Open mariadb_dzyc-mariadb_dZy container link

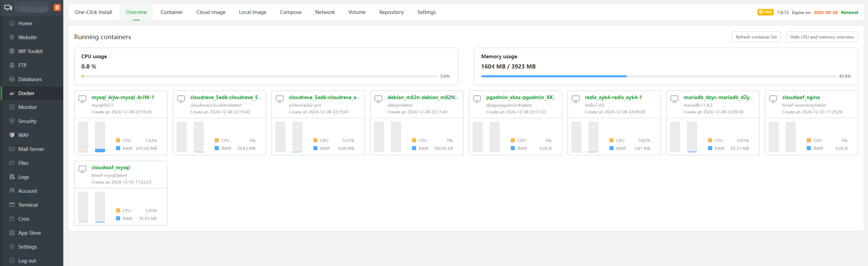click(718, 97)
